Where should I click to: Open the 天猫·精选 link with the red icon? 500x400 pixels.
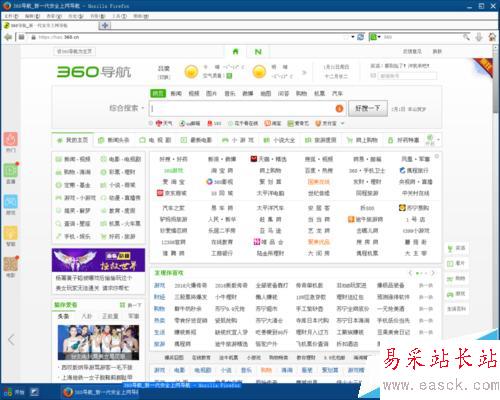coord(269,159)
